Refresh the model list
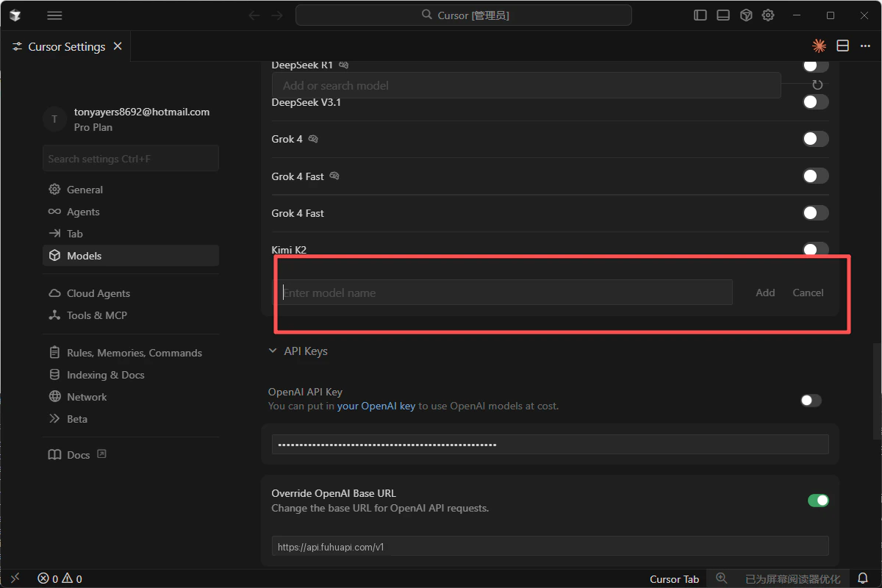882x588 pixels. point(817,85)
